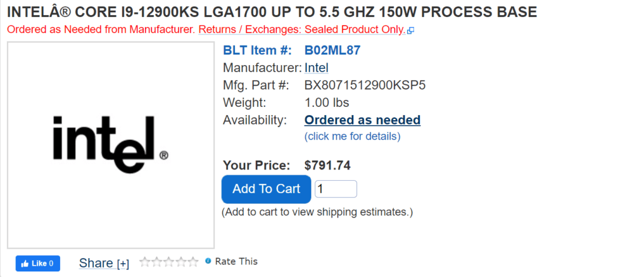Image resolution: width=644 pixels, height=277 pixels.
Task: Click the blue info icon beside Rate This
Action: [208, 261]
